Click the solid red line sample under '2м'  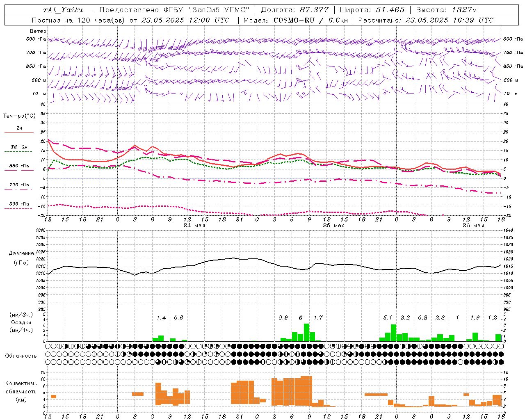19,132
